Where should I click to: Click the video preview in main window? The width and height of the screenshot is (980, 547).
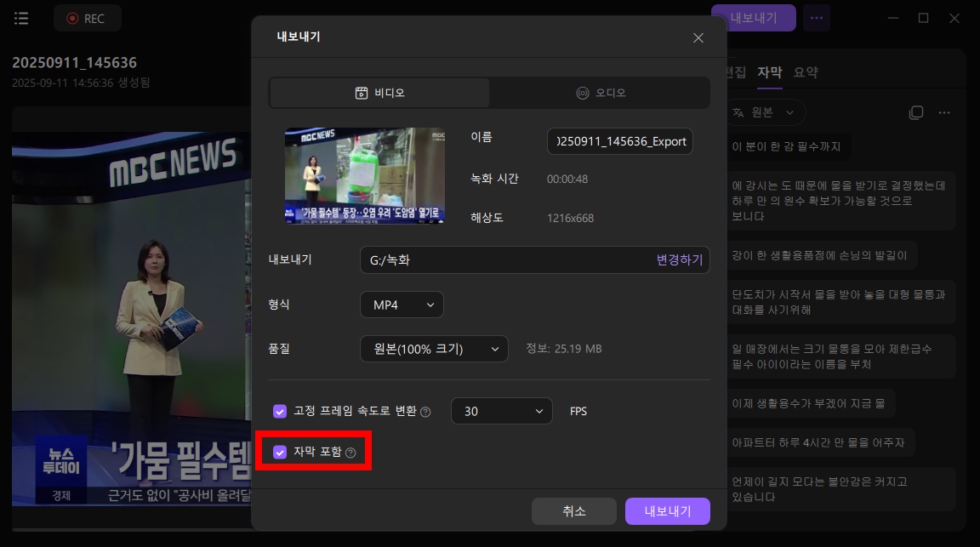(x=131, y=319)
